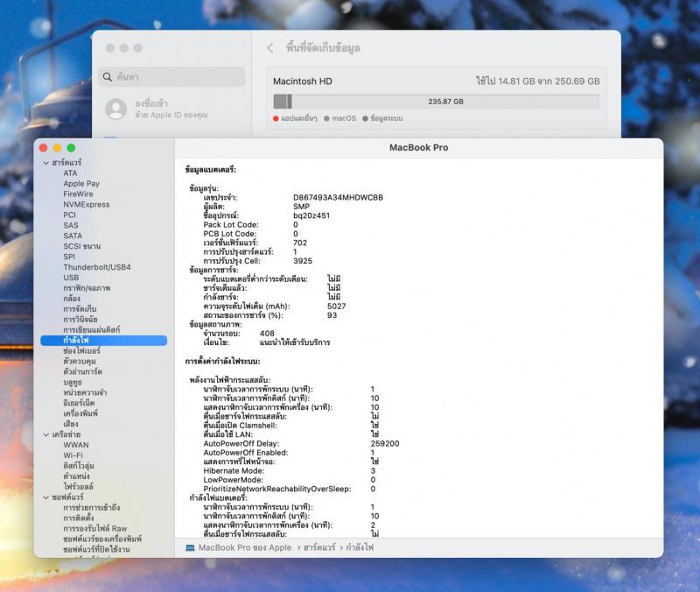
Task: Click serial number D867493A34MHDWCBB
Action: (x=338, y=198)
